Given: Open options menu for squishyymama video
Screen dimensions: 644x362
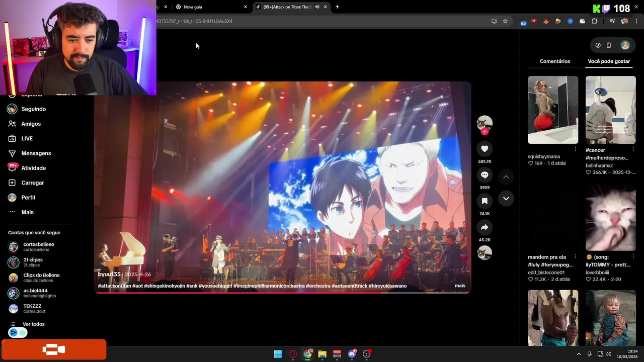Looking at the screenshot, I should click(575, 149).
